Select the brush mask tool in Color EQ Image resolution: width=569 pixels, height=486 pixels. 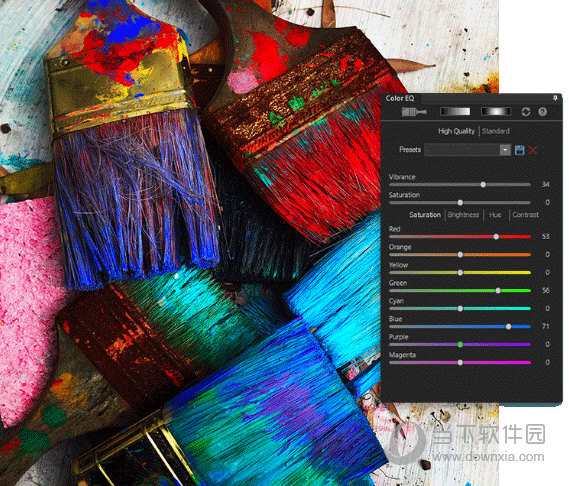coord(414,112)
